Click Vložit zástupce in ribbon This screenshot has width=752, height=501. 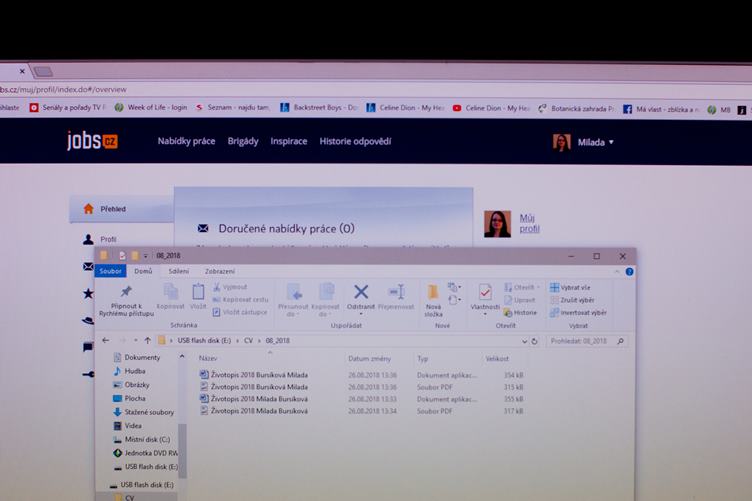pyautogui.click(x=240, y=312)
